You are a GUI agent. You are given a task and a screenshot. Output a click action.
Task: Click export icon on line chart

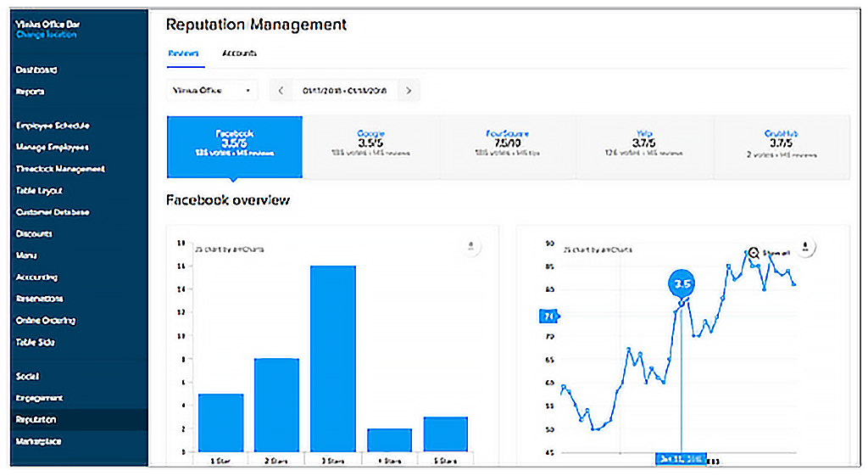(805, 246)
